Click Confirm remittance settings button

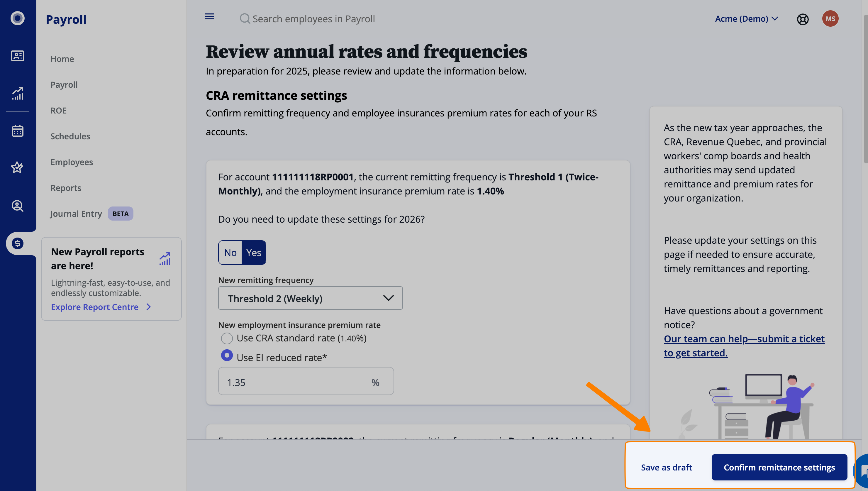coord(779,468)
